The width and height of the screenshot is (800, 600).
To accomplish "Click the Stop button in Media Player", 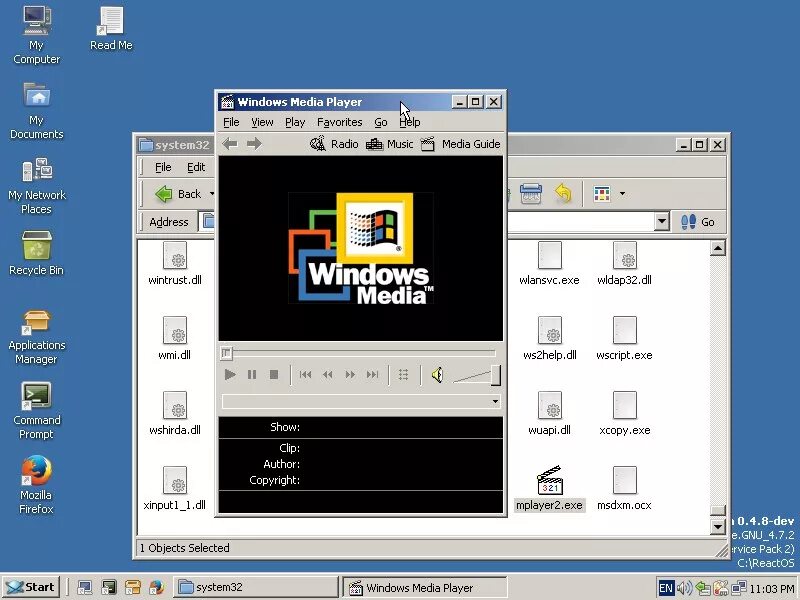I will 274,375.
